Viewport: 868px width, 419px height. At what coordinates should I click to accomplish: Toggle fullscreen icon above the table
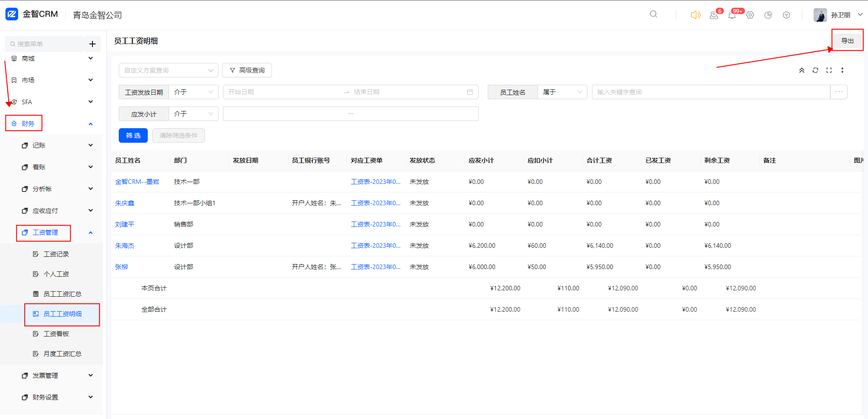829,70
